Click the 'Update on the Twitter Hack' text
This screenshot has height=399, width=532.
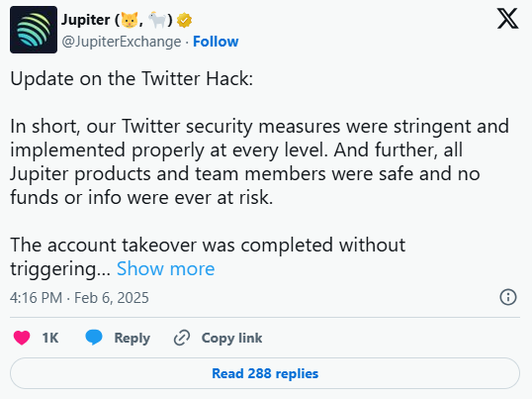coord(132,79)
